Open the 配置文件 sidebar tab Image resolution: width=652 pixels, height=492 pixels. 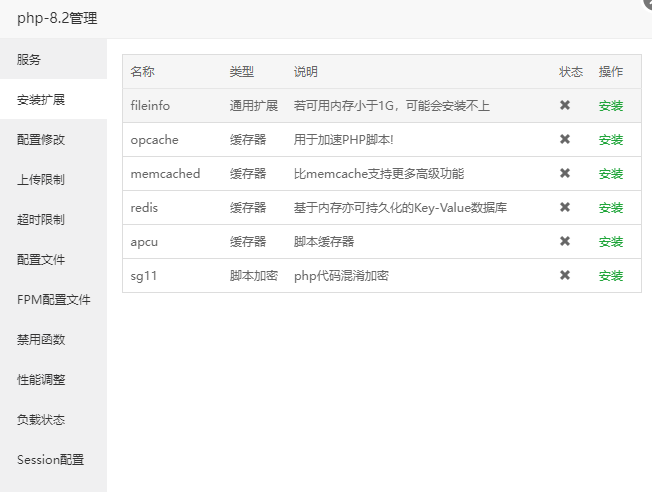53,260
